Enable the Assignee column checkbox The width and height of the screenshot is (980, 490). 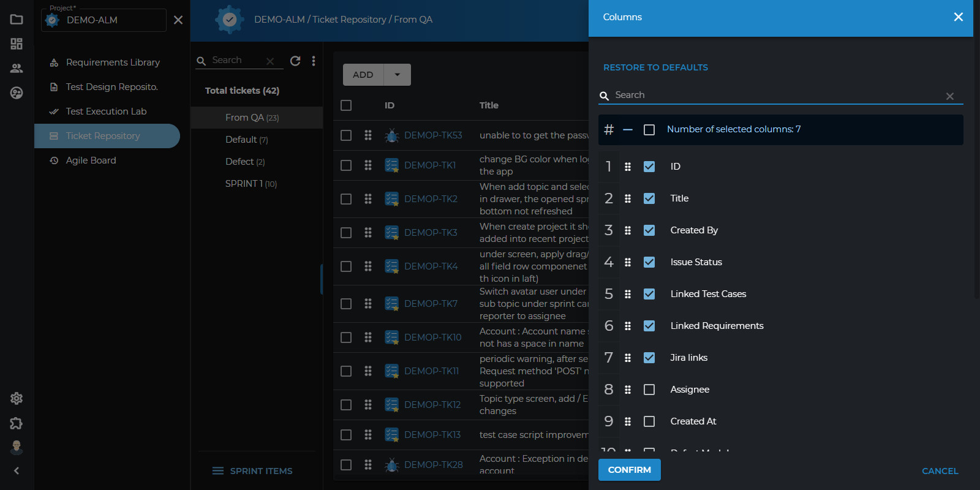pos(649,390)
